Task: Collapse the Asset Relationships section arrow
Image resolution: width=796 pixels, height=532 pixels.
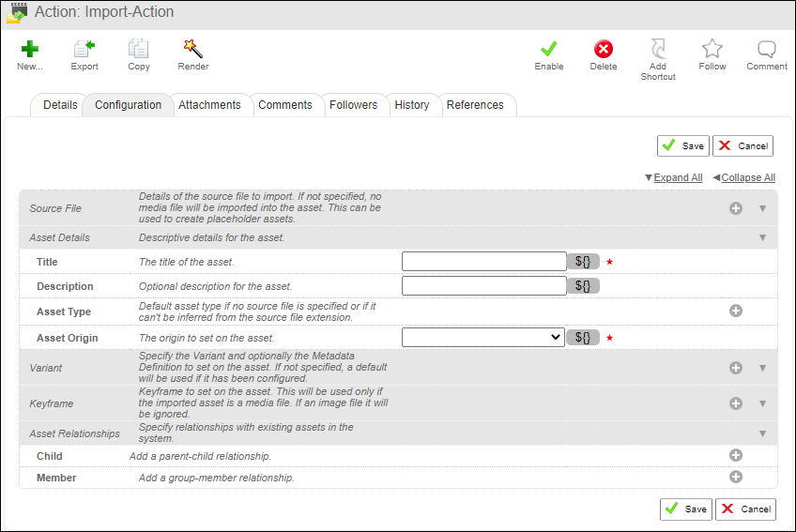Action: click(762, 433)
